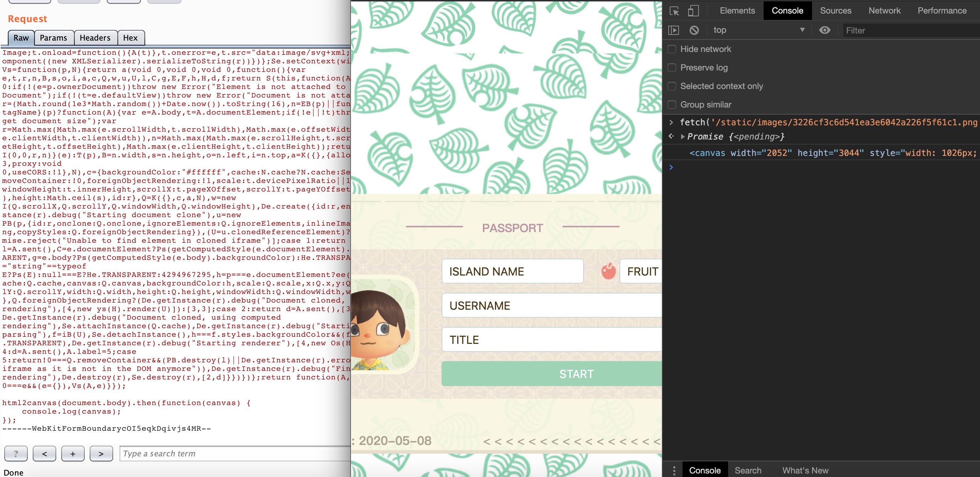Click the apple fruit icon in passport
The height and width of the screenshot is (477, 980).
click(x=608, y=271)
